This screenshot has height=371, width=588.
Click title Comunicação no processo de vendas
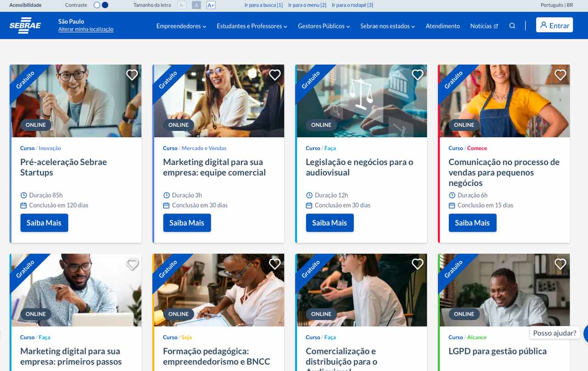[x=504, y=172]
